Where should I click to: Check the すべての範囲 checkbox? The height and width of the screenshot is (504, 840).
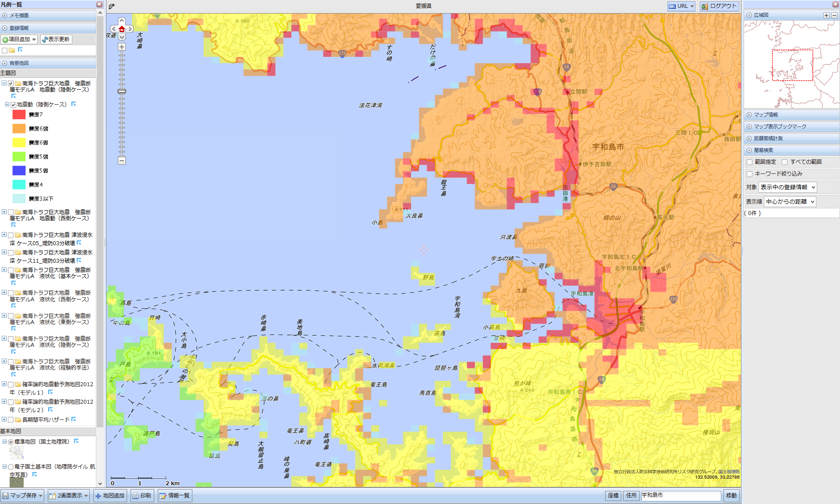point(784,162)
